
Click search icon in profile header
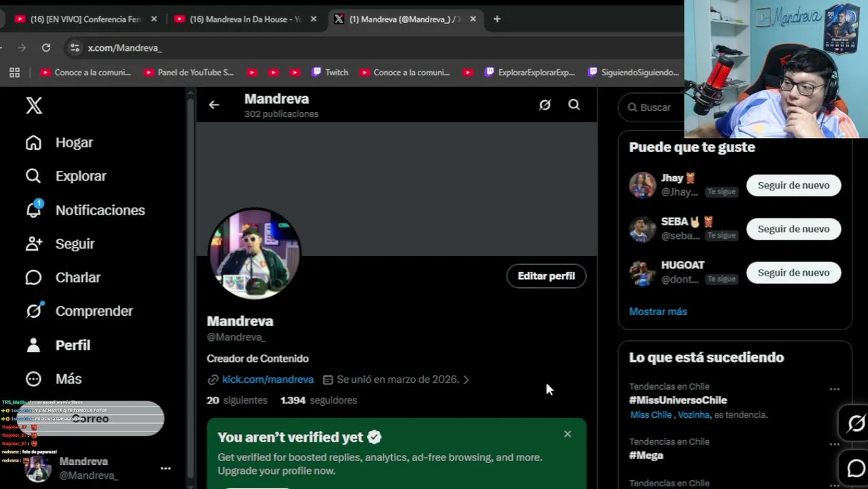574,105
